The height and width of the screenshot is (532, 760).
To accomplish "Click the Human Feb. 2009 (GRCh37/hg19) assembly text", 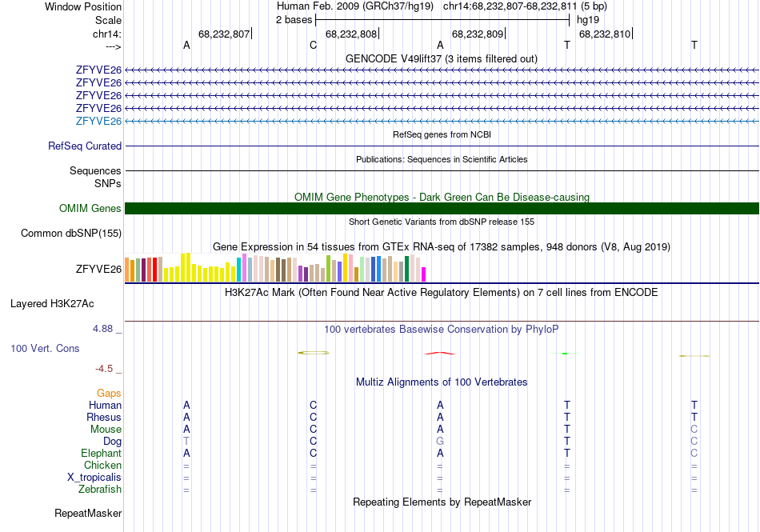I will (354, 6).
